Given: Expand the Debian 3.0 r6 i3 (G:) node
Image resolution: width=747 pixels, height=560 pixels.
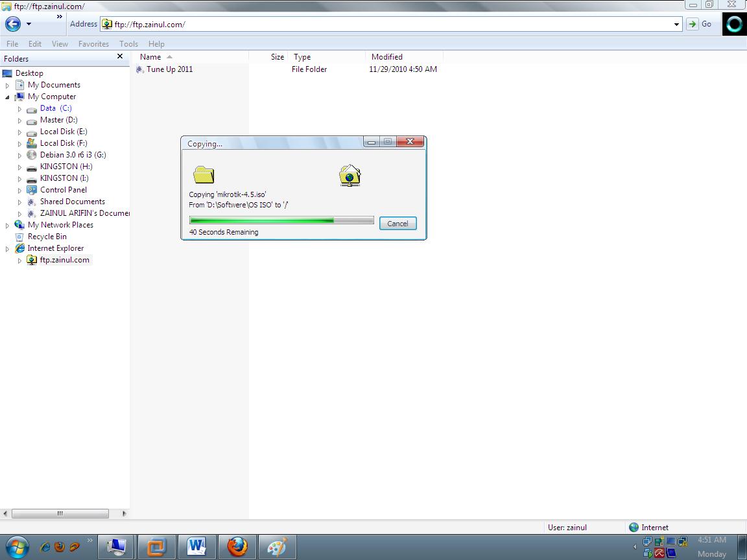Looking at the screenshot, I should pos(19,156).
